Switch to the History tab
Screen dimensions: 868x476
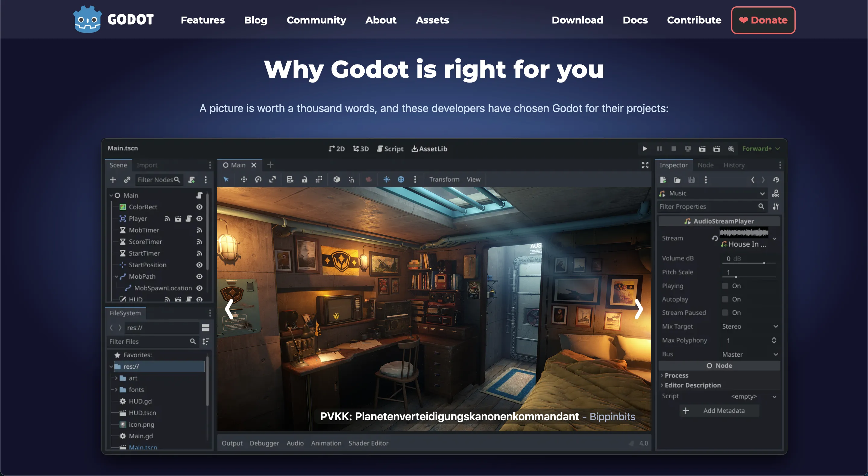point(734,165)
